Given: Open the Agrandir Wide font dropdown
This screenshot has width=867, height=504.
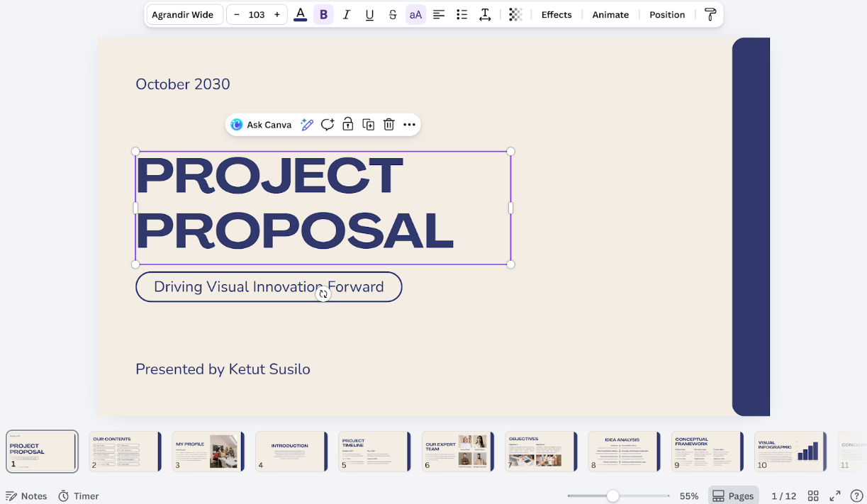Looking at the screenshot, I should 184,15.
